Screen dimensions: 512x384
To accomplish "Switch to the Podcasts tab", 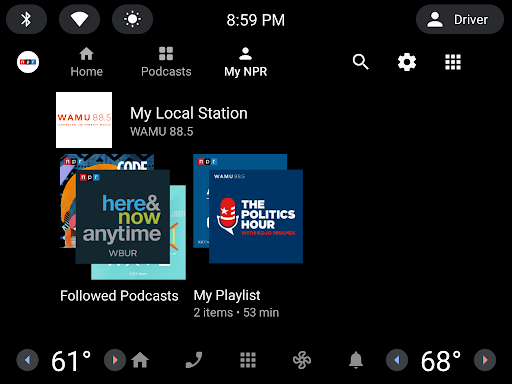I will (x=166, y=62).
